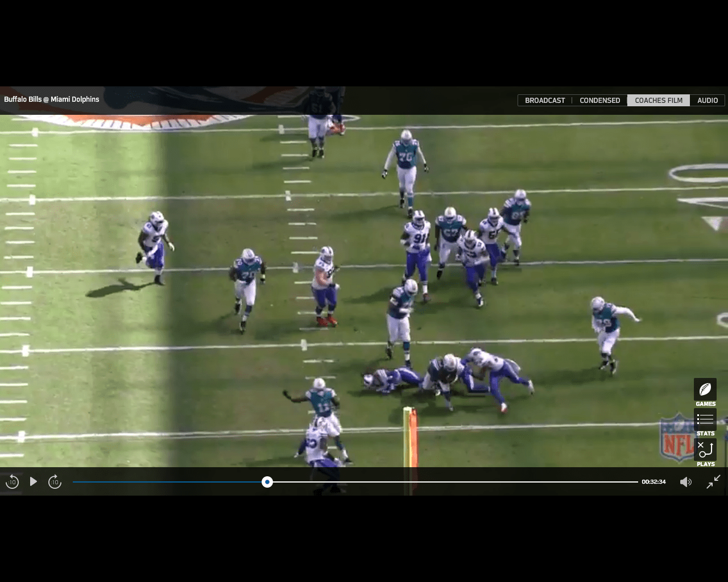Expand the GAMES sidebar menu

(x=705, y=390)
